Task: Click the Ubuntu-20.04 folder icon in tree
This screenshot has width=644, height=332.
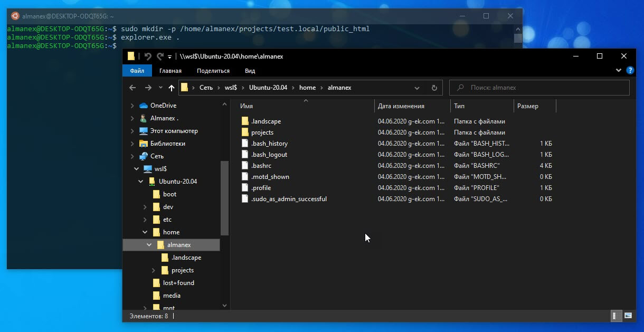Action: click(152, 182)
